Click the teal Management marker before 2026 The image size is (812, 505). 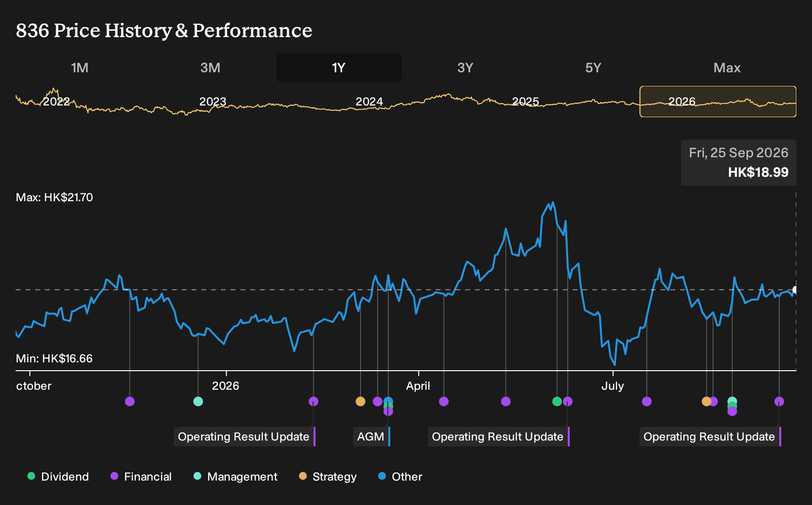[x=198, y=401]
